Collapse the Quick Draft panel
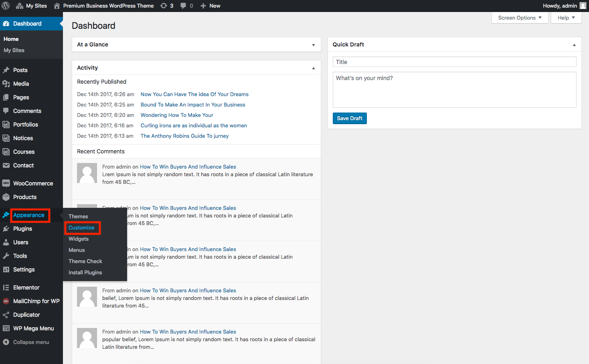589x364 pixels. coord(574,45)
